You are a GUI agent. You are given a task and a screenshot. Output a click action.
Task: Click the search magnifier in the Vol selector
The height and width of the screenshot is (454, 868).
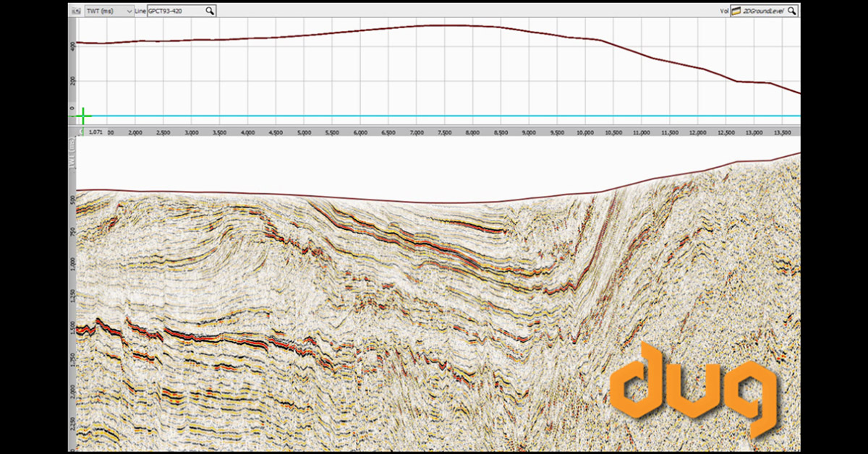(792, 10)
